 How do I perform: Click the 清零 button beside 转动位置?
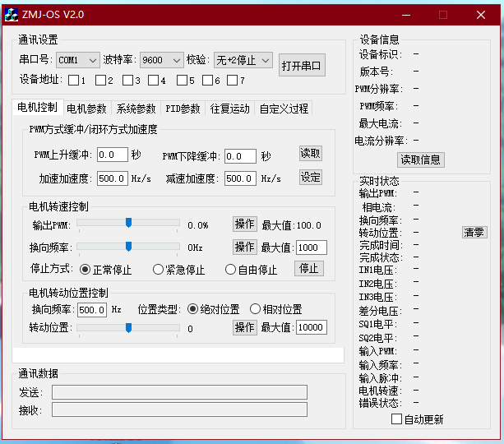474,232
